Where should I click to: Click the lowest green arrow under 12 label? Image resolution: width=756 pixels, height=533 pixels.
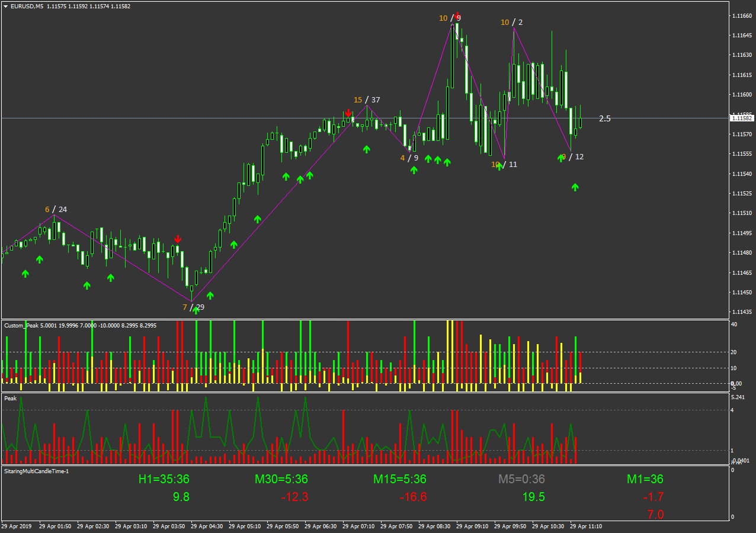point(575,187)
